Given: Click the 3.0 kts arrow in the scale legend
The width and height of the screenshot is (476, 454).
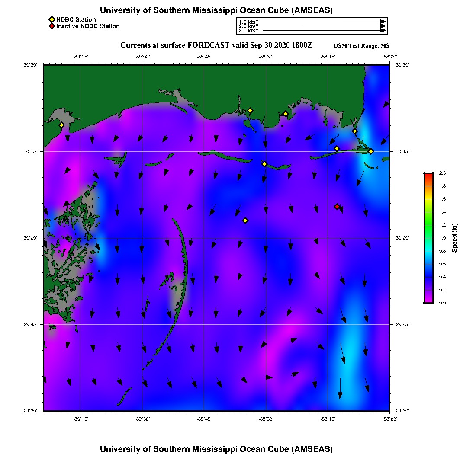Looking at the screenshot, I should pyautogui.click(x=324, y=31).
